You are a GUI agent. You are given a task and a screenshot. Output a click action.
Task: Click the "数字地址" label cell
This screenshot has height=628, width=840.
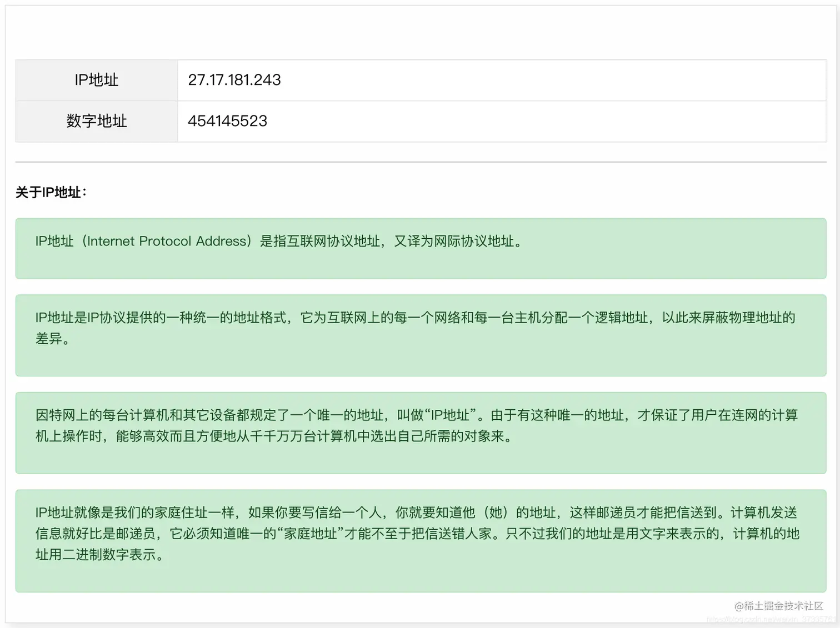pos(97,121)
